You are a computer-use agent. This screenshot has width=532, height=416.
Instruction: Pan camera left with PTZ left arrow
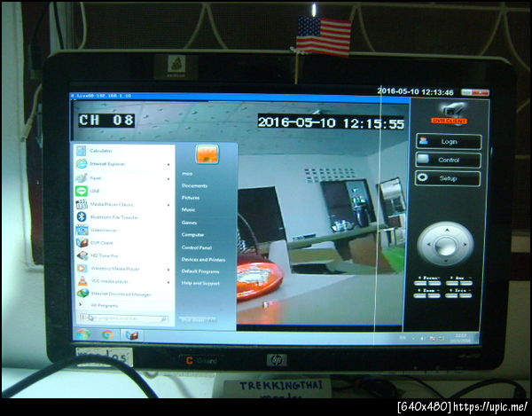[428, 244]
